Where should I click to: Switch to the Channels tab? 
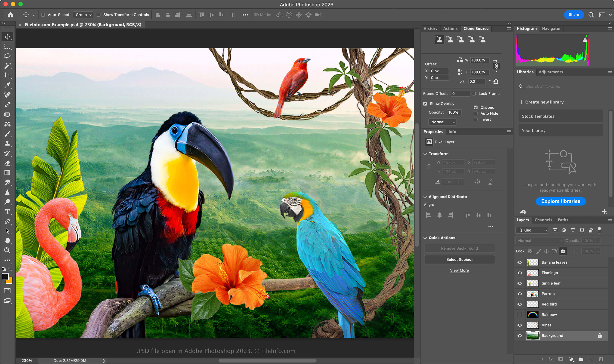[x=543, y=220]
